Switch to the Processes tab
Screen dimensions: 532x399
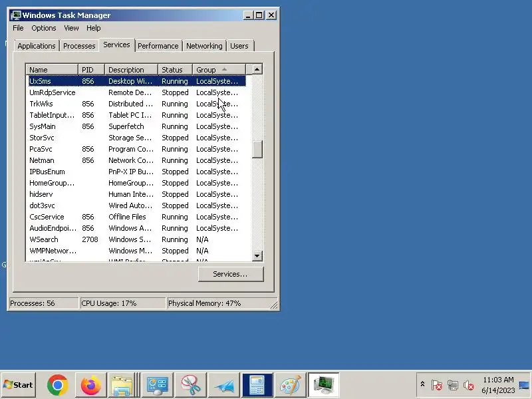[x=79, y=46]
